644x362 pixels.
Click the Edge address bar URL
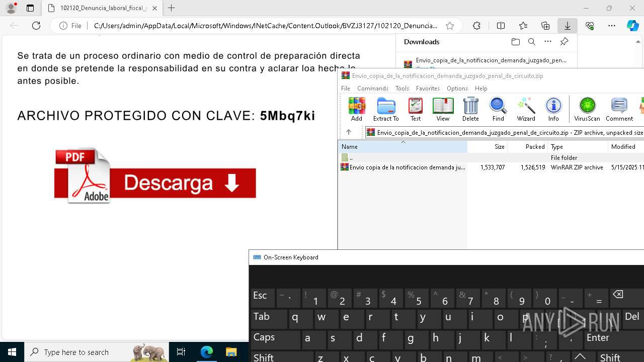266,26
